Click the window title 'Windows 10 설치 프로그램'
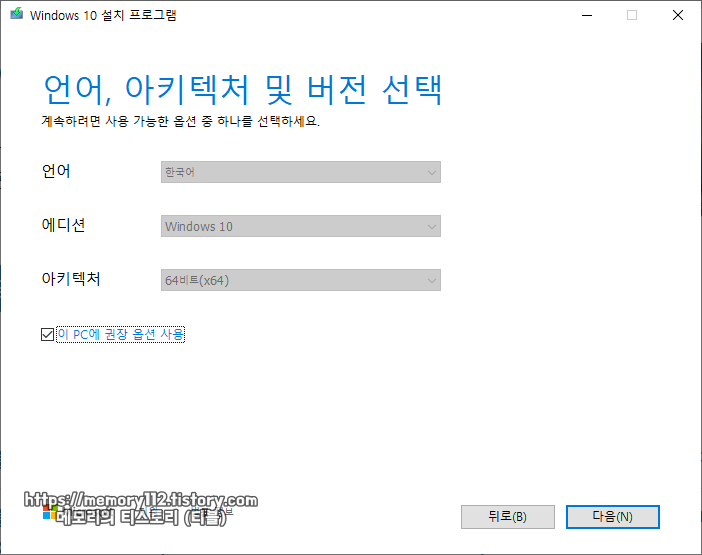This screenshot has height=555, width=702. (103, 15)
